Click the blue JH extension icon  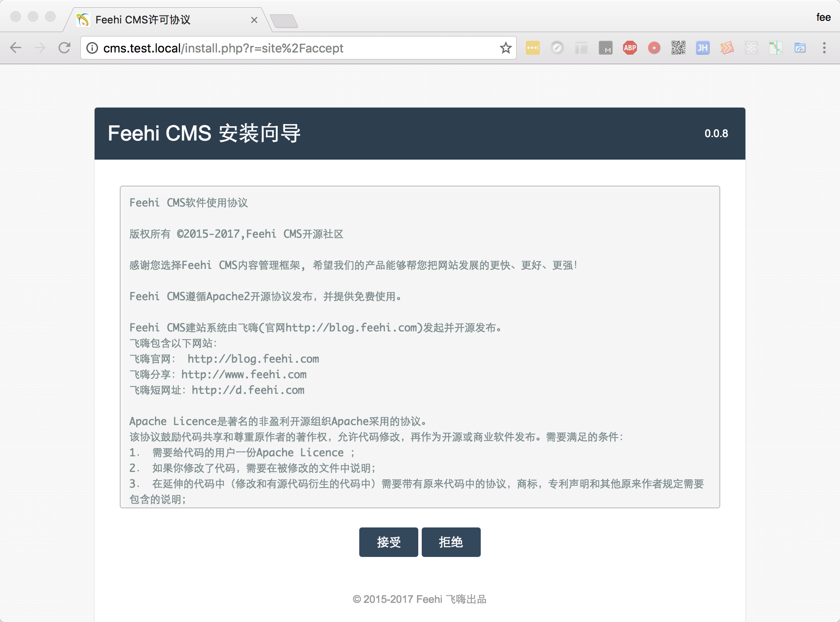click(702, 48)
